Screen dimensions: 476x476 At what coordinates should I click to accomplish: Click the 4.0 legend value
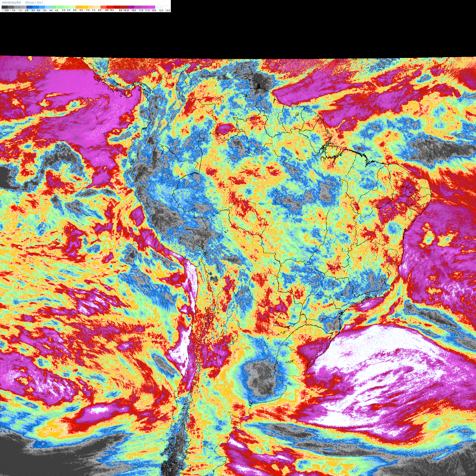point(51,10)
